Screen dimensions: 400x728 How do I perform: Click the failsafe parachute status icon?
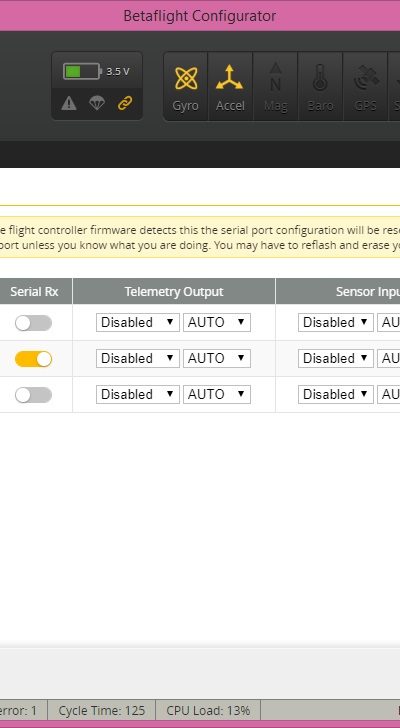pyautogui.click(x=97, y=103)
